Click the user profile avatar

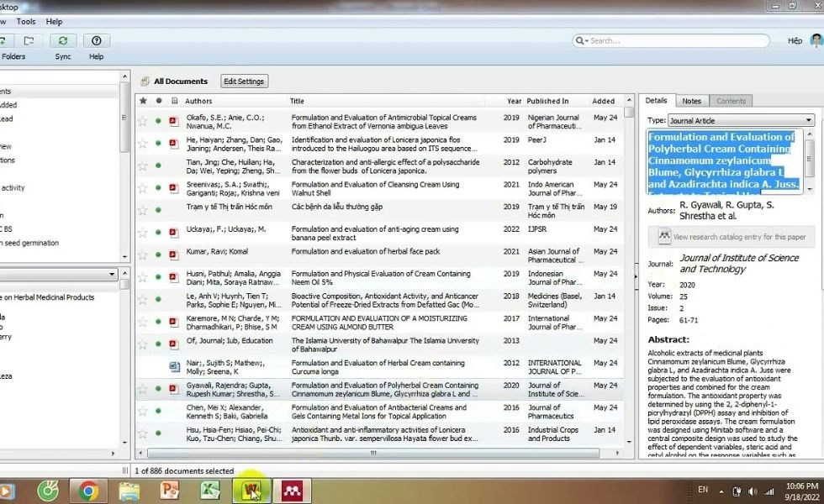(816, 40)
